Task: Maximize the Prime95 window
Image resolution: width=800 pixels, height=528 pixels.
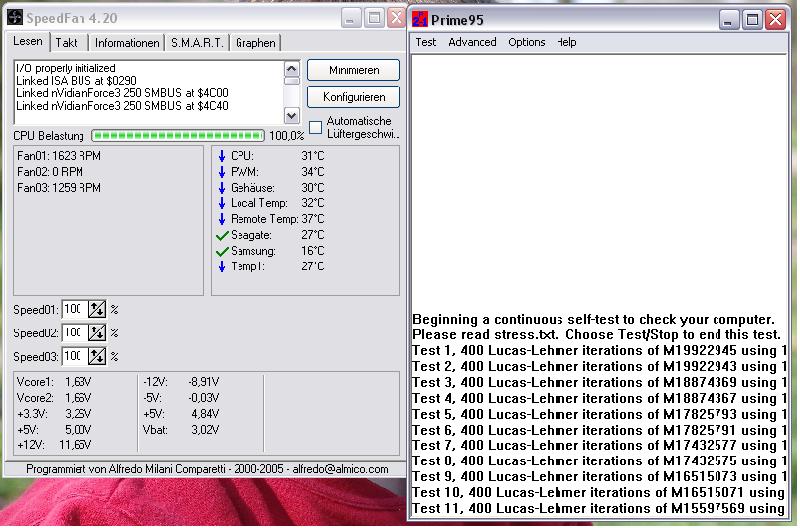Action: click(x=752, y=20)
